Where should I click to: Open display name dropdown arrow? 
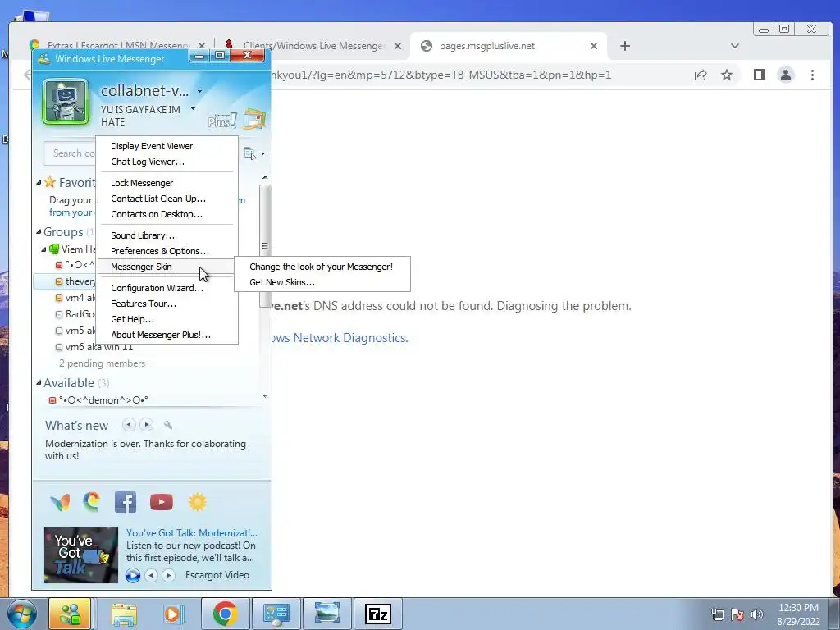[199, 92]
